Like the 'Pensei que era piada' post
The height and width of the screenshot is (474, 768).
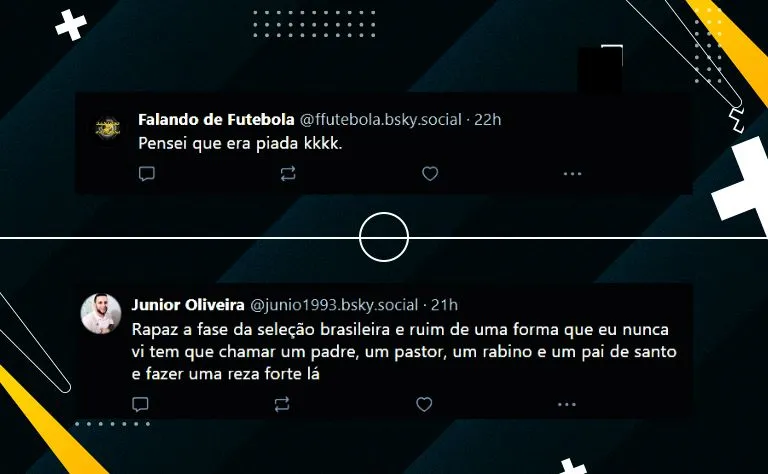coord(430,173)
